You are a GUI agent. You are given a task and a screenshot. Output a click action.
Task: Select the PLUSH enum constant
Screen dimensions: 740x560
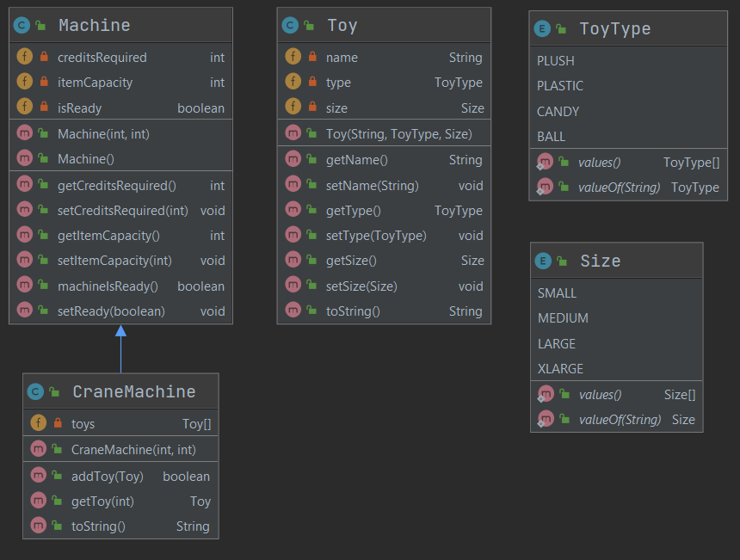coord(556,61)
